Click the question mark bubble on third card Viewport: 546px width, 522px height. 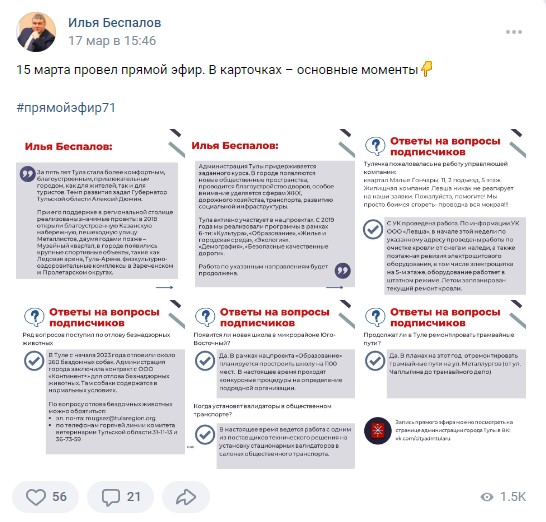375,146
